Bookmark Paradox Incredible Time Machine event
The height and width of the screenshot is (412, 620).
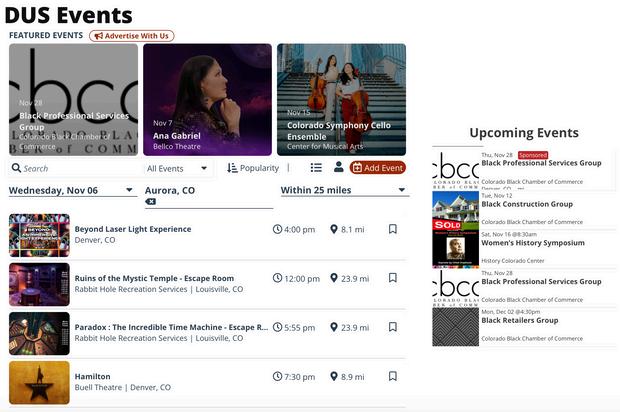point(393,327)
